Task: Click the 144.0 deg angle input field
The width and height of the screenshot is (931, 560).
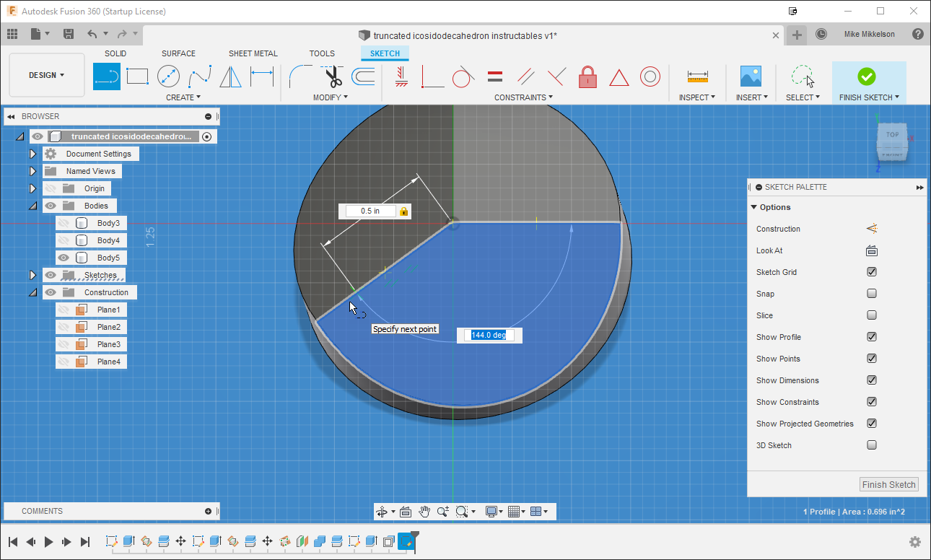Action: click(x=489, y=335)
